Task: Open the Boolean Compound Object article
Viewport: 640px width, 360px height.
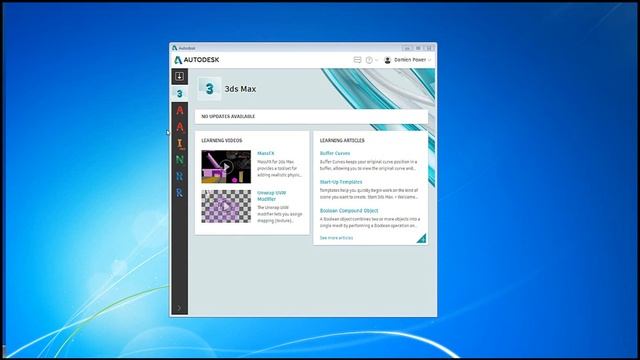Action: (349, 211)
